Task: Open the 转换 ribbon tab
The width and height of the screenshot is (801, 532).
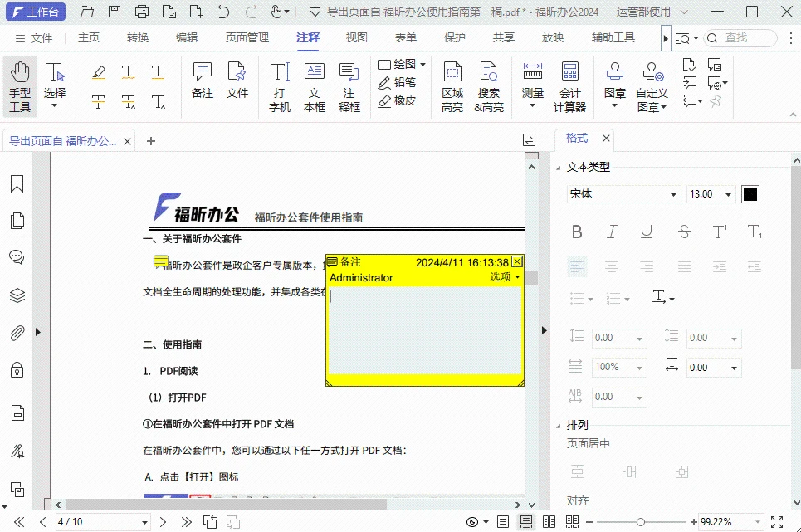Action: (x=138, y=38)
